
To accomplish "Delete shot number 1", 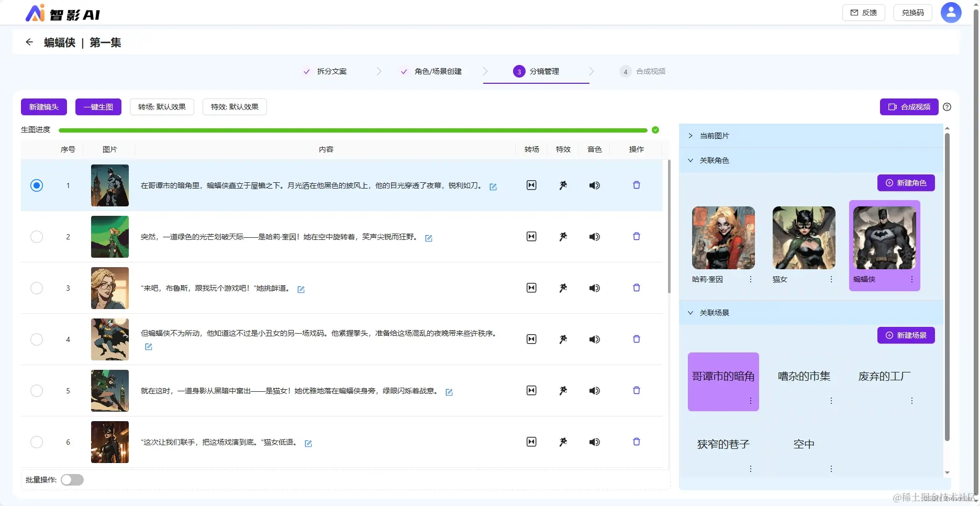I will [x=637, y=185].
